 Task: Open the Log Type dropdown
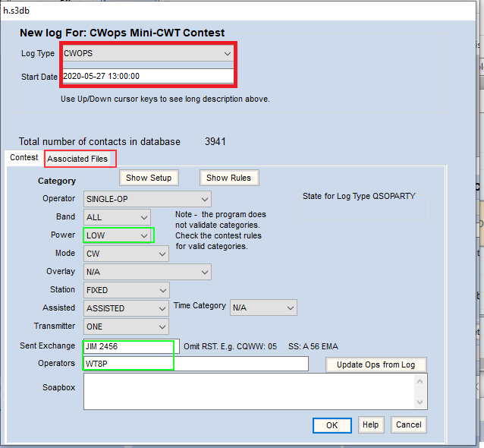click(148, 54)
